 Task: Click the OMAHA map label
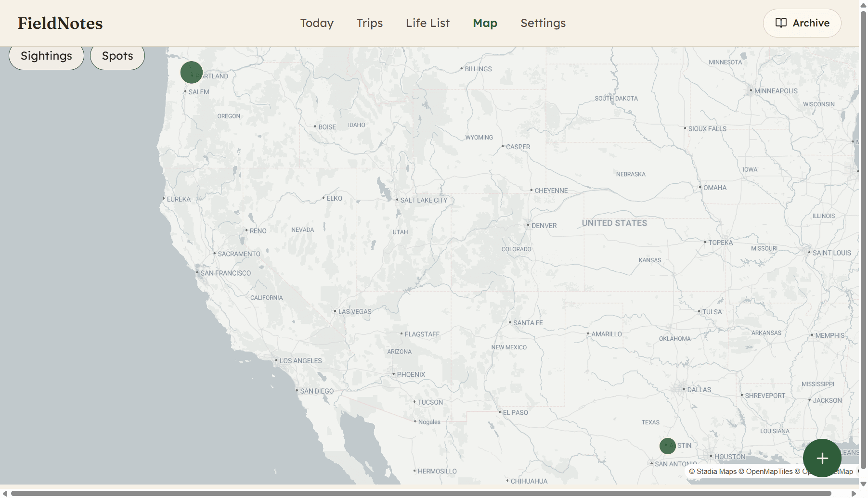click(715, 188)
